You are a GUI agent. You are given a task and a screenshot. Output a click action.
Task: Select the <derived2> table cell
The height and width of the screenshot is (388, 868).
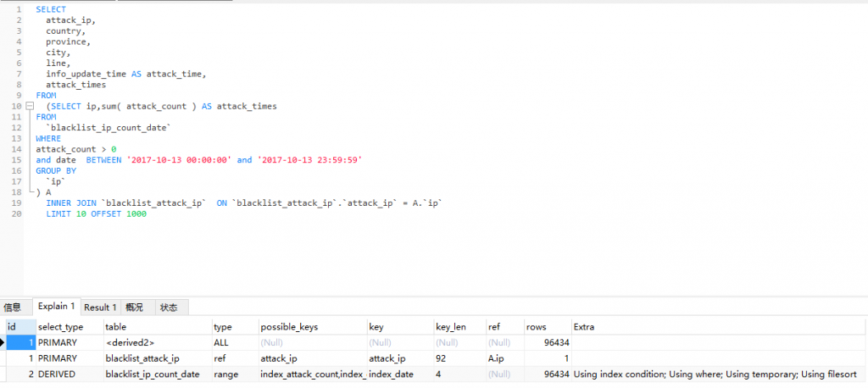(x=158, y=342)
